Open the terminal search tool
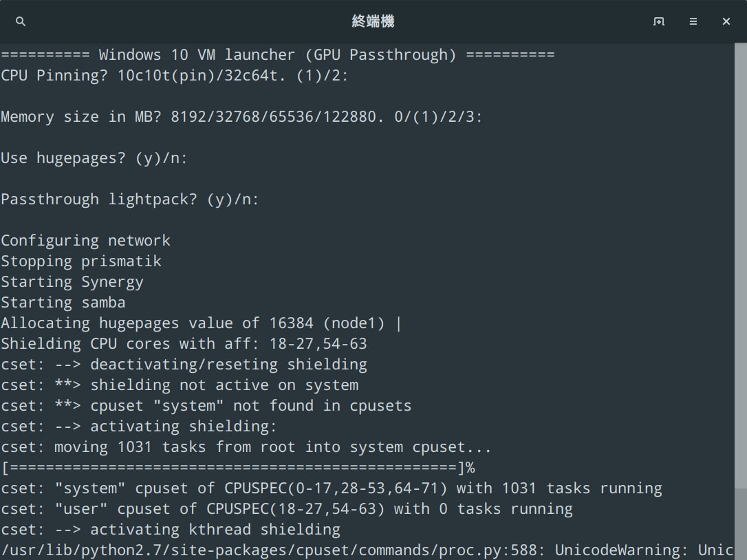Screen dimensions: 747x560 pyautogui.click(x=21, y=21)
